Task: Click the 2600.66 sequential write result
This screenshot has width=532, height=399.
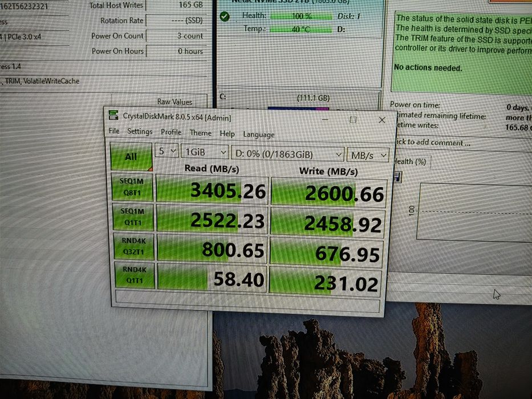Action: (x=329, y=193)
